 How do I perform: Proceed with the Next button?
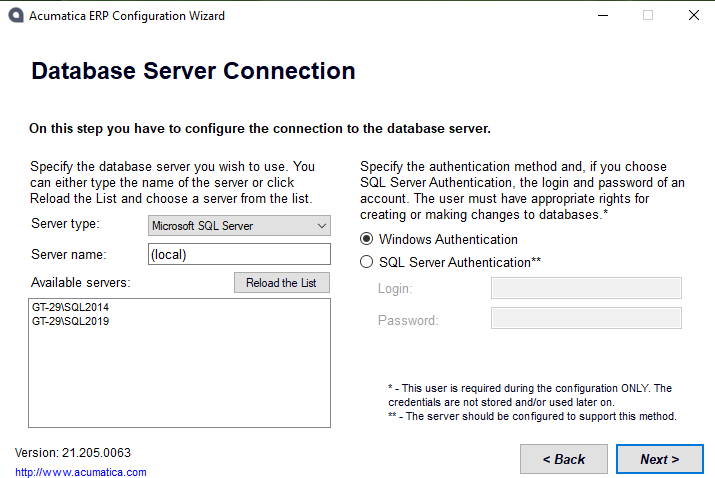coord(659,459)
